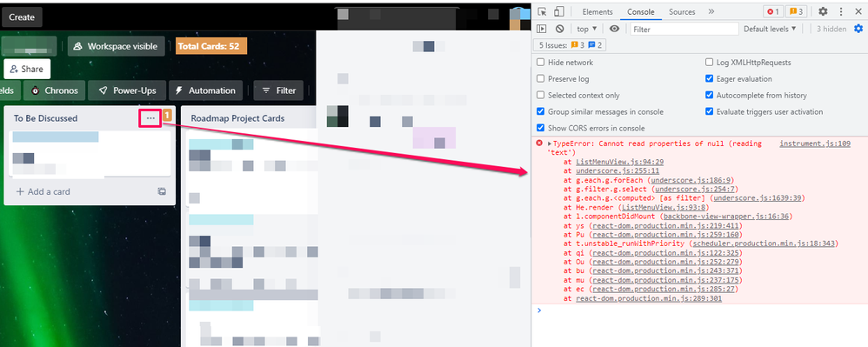This screenshot has height=347, width=868.
Task: Select the Console tab
Action: point(640,11)
